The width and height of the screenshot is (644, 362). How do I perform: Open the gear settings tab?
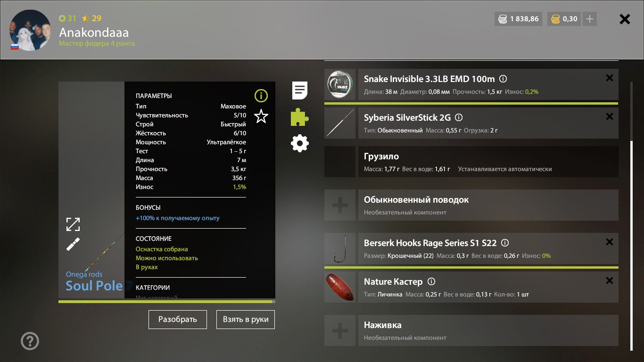click(x=300, y=143)
